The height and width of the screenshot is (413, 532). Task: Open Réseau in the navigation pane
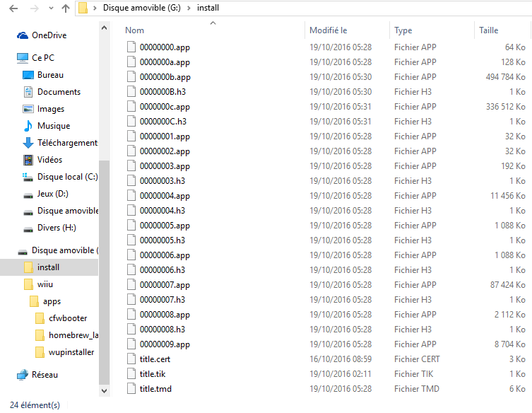45,375
